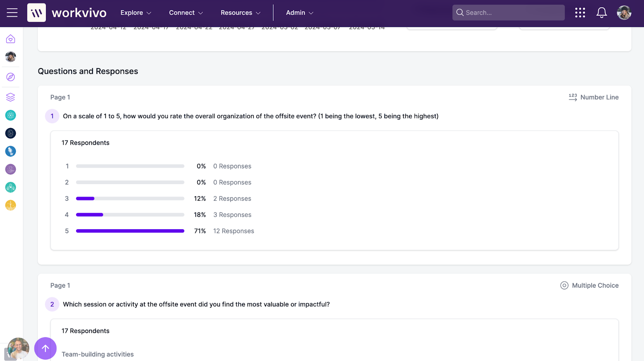The height and width of the screenshot is (361, 644).
Task: Open the purple heart-in-hand space icon
Action: pos(10,169)
